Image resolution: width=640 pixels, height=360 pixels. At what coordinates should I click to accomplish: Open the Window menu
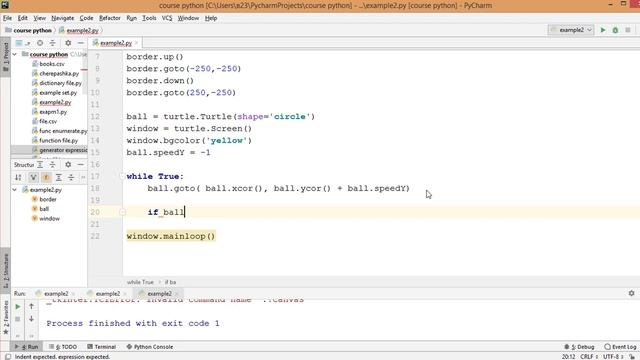pyautogui.click(x=188, y=18)
